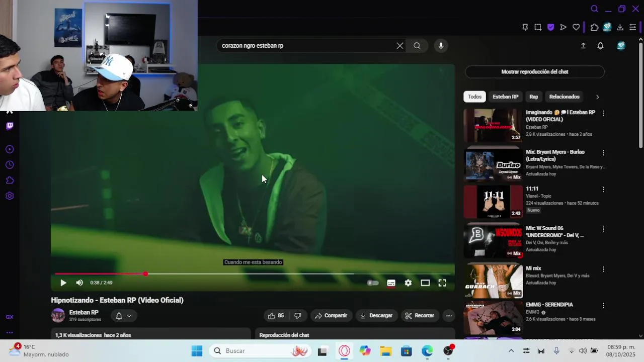The height and width of the screenshot is (362, 644).
Task: Open Microsoft Edge from the taskbar
Action: click(427, 351)
